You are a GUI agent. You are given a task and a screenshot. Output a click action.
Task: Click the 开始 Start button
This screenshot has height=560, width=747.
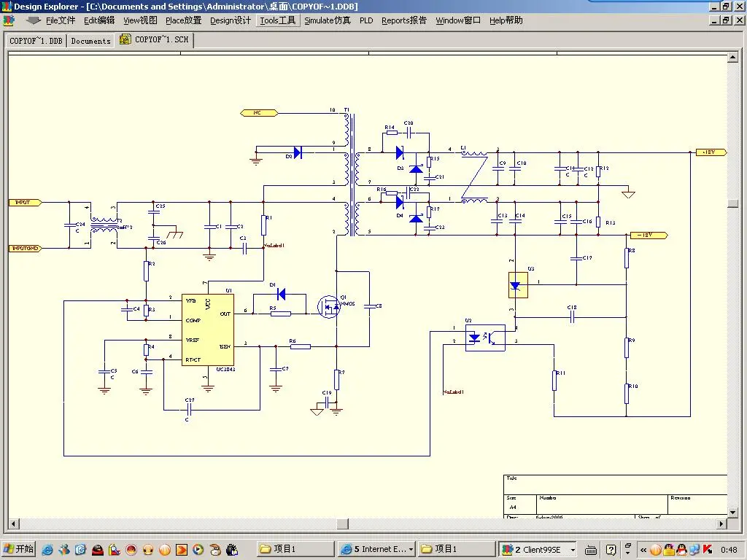click(20, 550)
